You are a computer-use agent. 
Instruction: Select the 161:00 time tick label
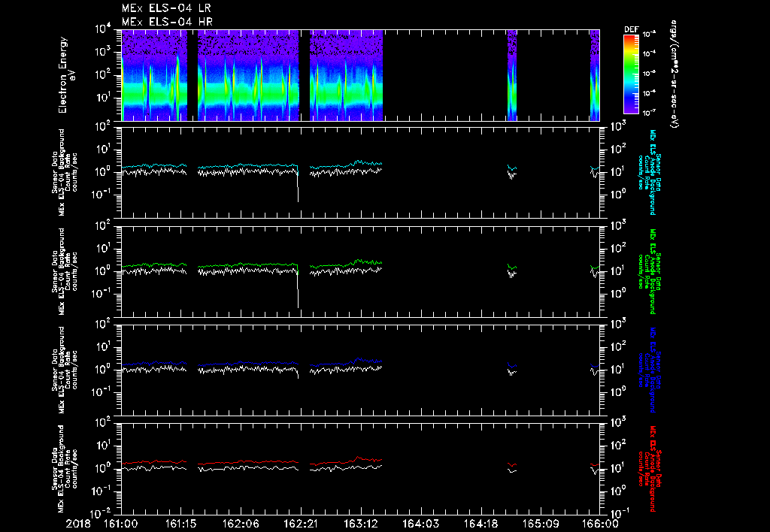coord(121,524)
